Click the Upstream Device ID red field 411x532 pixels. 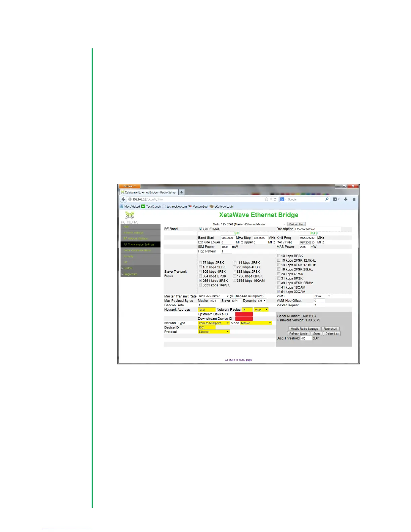[244, 314]
